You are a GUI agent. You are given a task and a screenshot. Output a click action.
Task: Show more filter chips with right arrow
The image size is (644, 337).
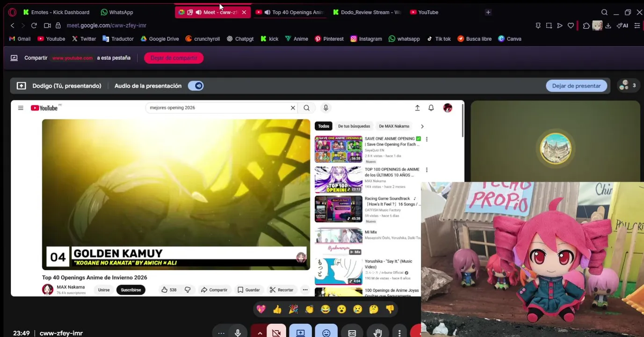[422, 126]
